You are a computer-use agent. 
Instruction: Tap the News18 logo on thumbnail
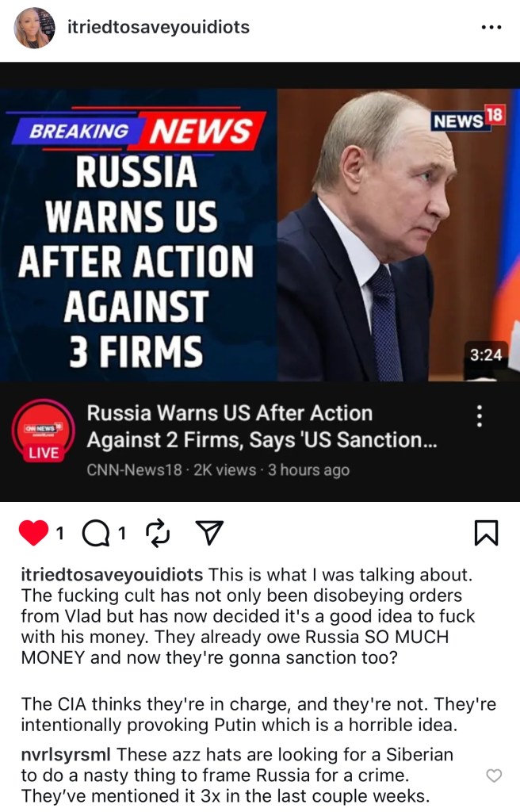click(x=468, y=119)
